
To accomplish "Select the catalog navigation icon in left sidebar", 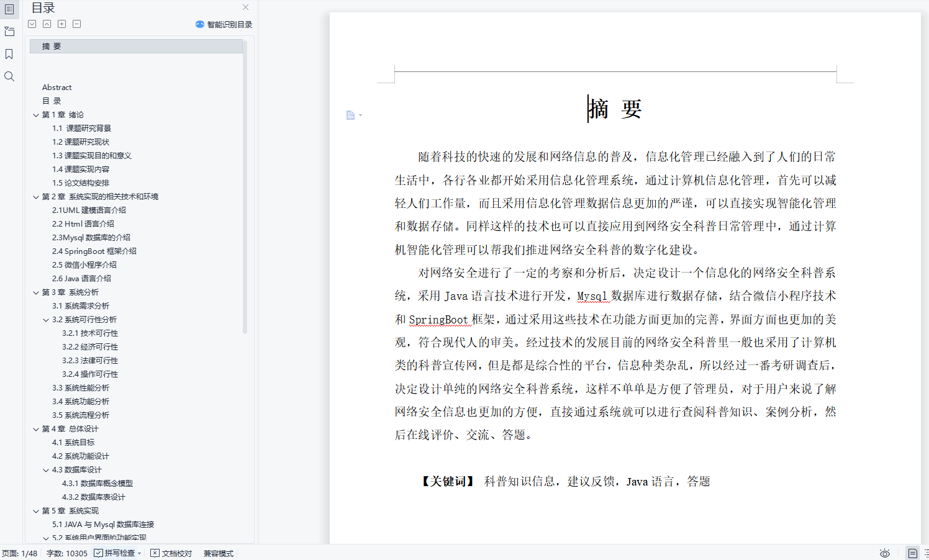I will click(9, 9).
